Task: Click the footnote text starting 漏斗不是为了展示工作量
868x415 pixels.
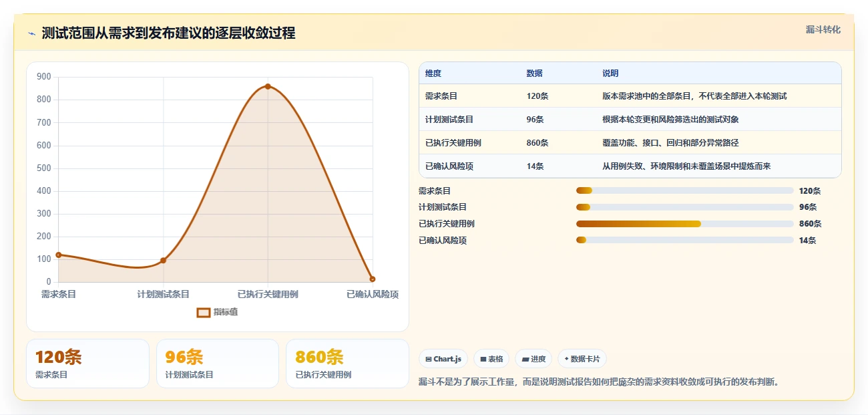Action: (x=598, y=382)
